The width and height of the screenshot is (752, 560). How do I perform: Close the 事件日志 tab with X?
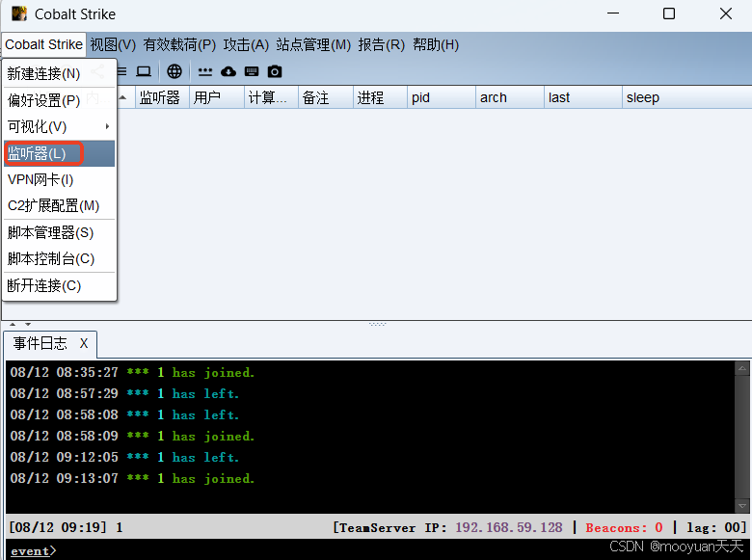[x=84, y=343]
